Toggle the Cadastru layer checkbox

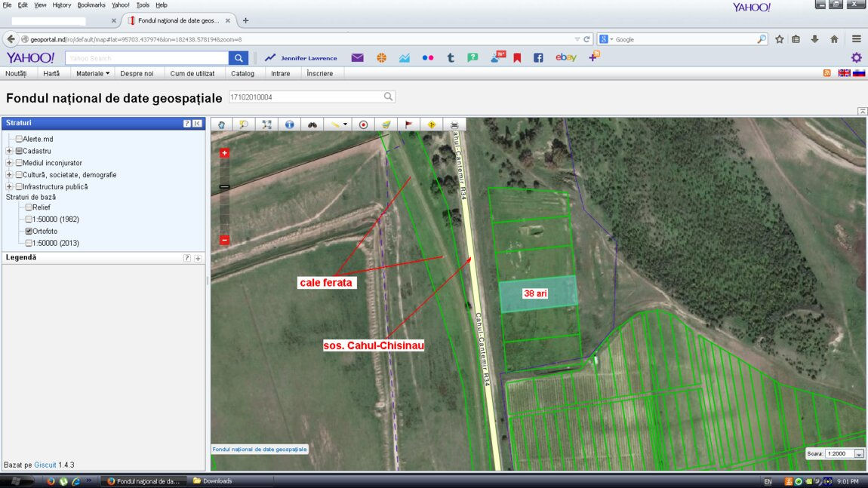pyautogui.click(x=19, y=151)
